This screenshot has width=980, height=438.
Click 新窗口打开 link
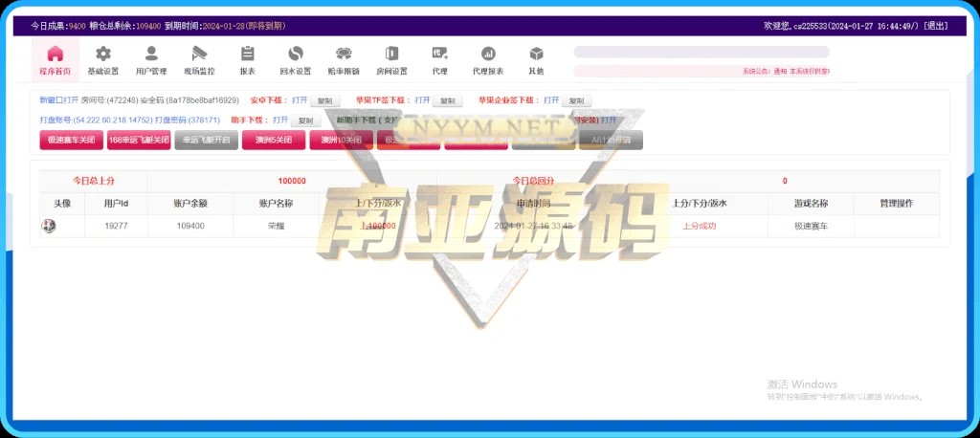pyautogui.click(x=58, y=99)
